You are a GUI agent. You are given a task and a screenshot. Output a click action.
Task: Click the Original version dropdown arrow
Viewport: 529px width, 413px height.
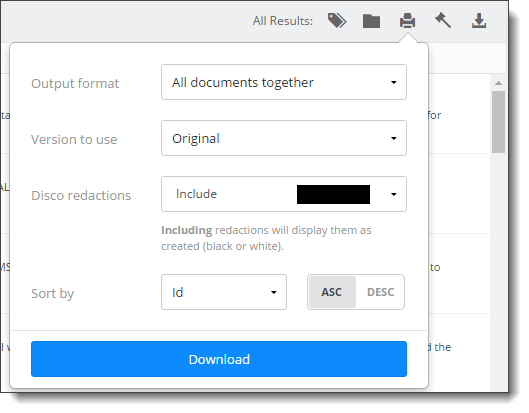pyautogui.click(x=394, y=138)
